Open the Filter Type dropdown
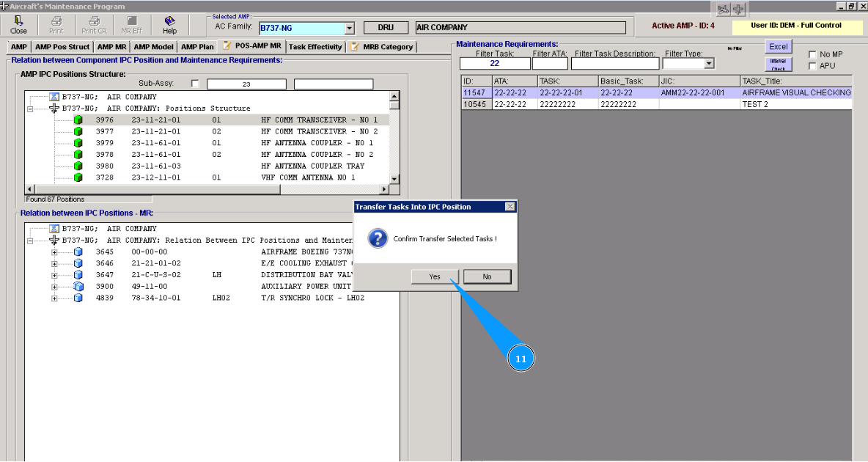Image resolution: width=868 pixels, height=462 pixels. (709, 64)
